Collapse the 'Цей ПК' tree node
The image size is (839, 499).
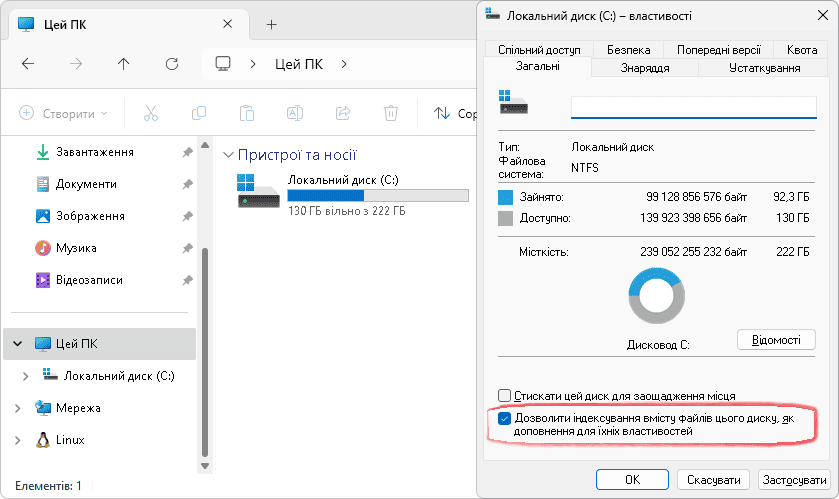click(17, 344)
